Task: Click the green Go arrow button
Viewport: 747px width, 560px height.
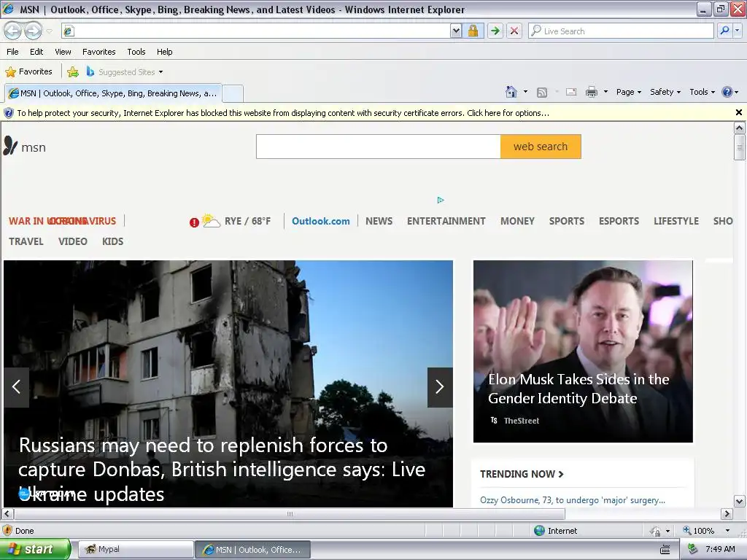Action: coord(495,31)
